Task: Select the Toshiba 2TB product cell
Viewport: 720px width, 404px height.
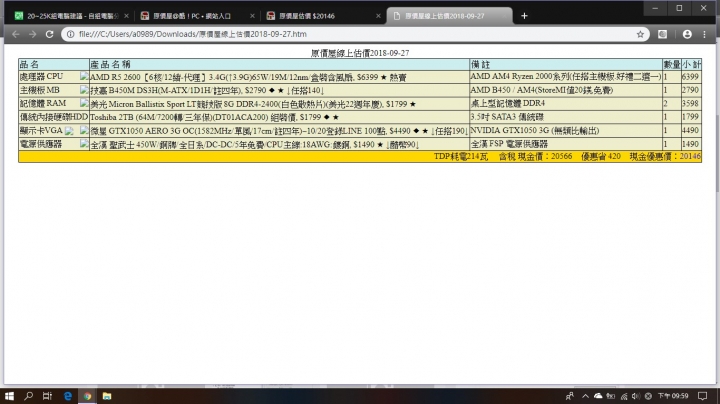Action: (279, 117)
